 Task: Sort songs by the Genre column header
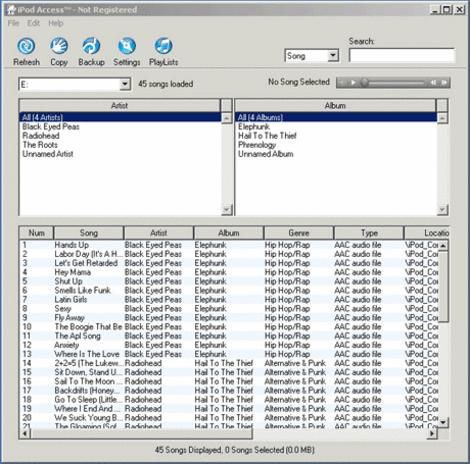pos(299,233)
